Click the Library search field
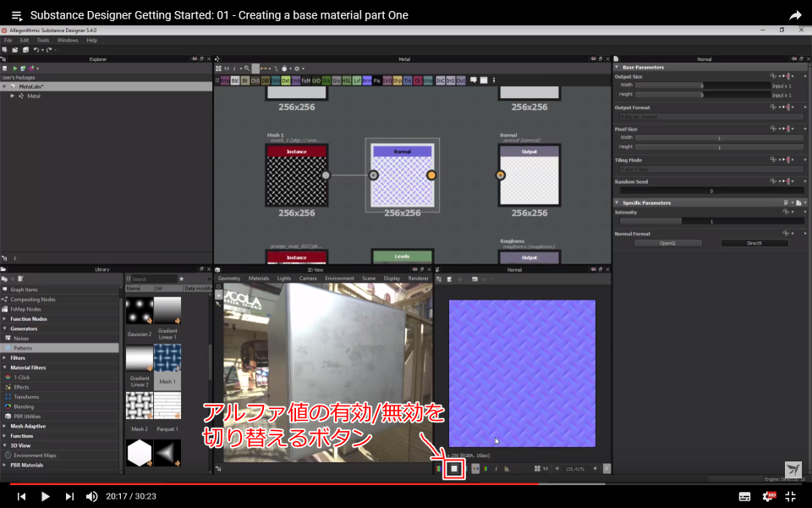 pyautogui.click(x=154, y=279)
